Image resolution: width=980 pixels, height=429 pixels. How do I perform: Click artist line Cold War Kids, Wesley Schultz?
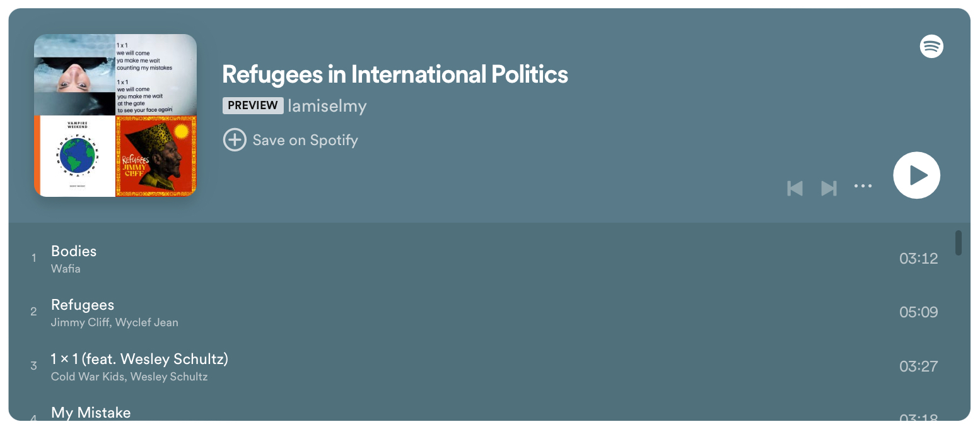(129, 377)
